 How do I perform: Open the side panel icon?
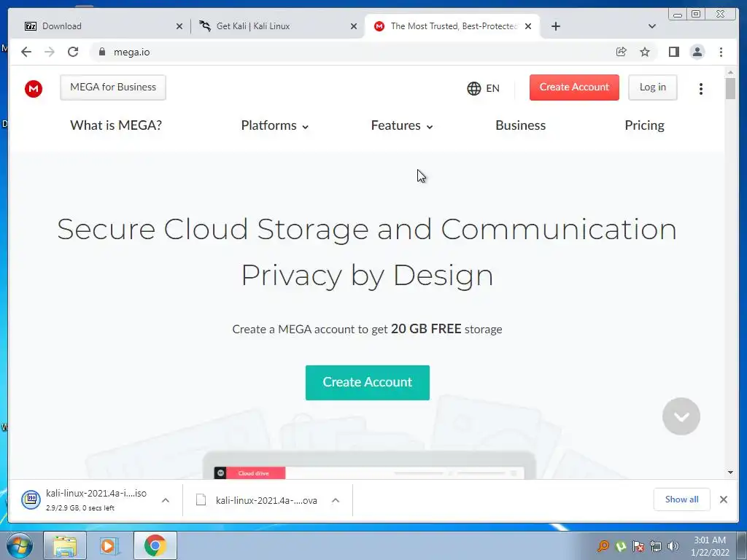(673, 52)
